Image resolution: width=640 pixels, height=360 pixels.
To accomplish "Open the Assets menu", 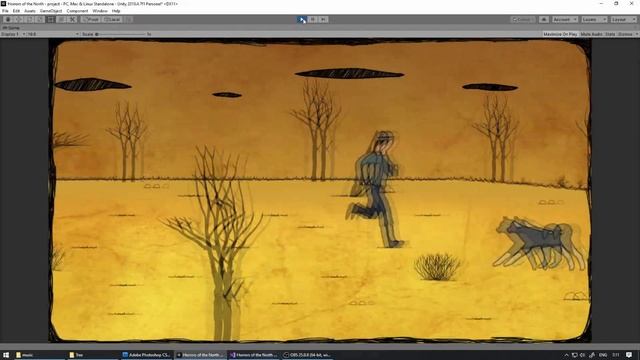I will pos(30,11).
